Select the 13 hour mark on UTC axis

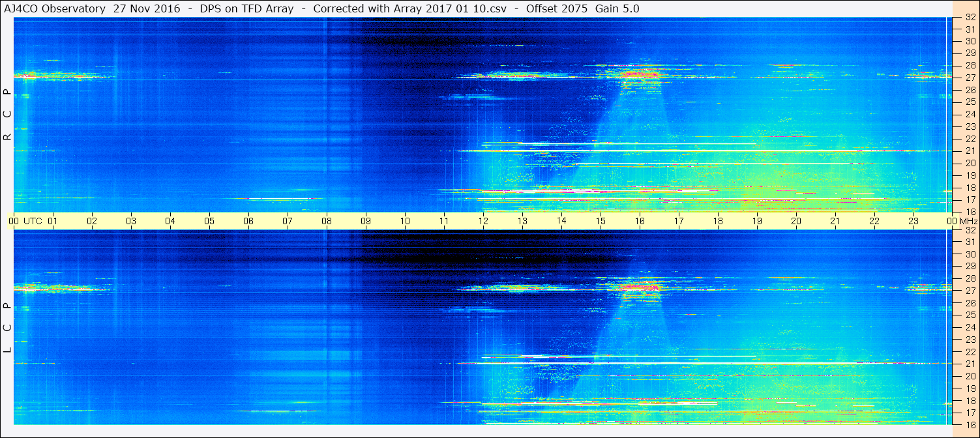[x=522, y=221]
